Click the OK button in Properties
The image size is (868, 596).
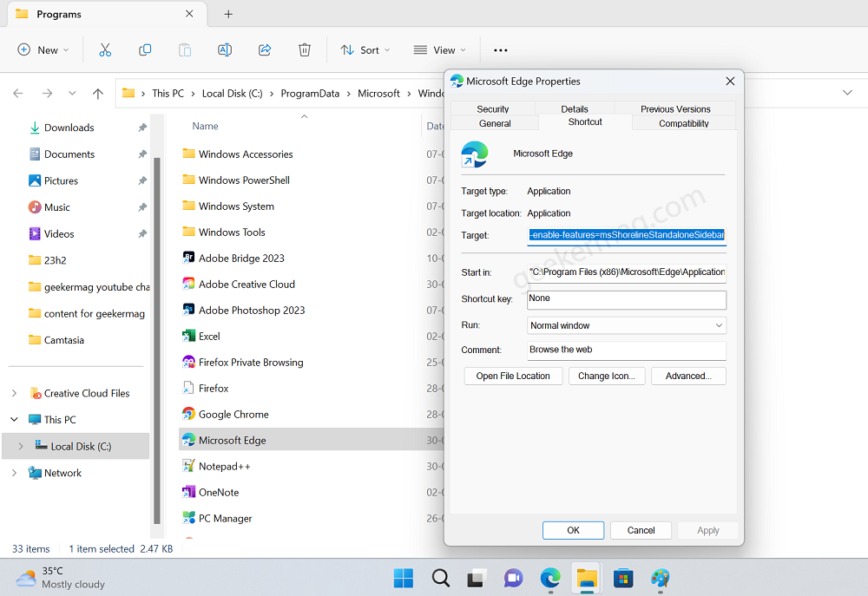tap(573, 530)
